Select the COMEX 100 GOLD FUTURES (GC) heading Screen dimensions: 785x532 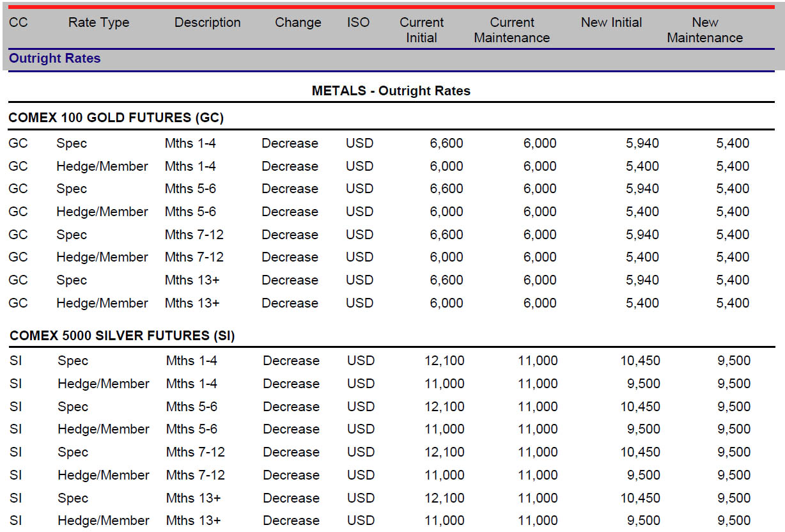tap(116, 118)
